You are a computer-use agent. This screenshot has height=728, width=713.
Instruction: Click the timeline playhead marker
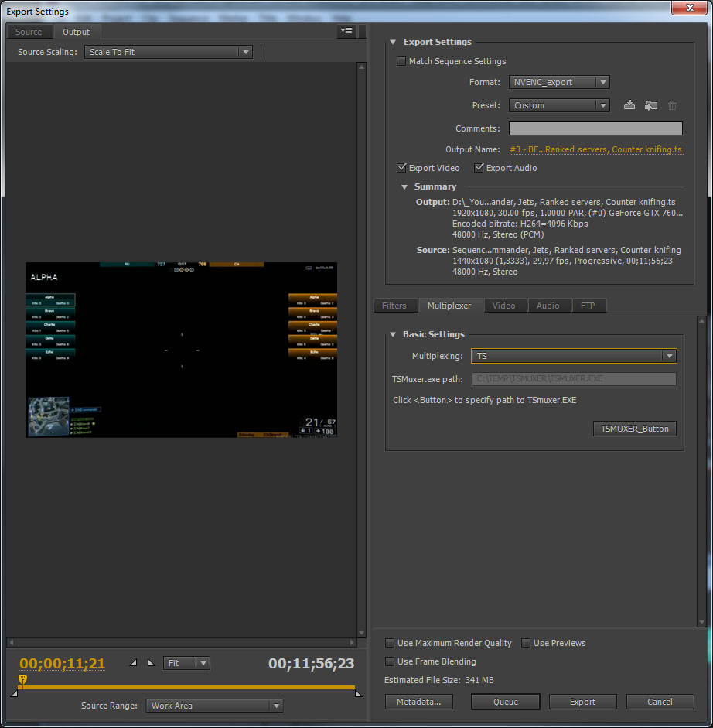click(x=22, y=680)
